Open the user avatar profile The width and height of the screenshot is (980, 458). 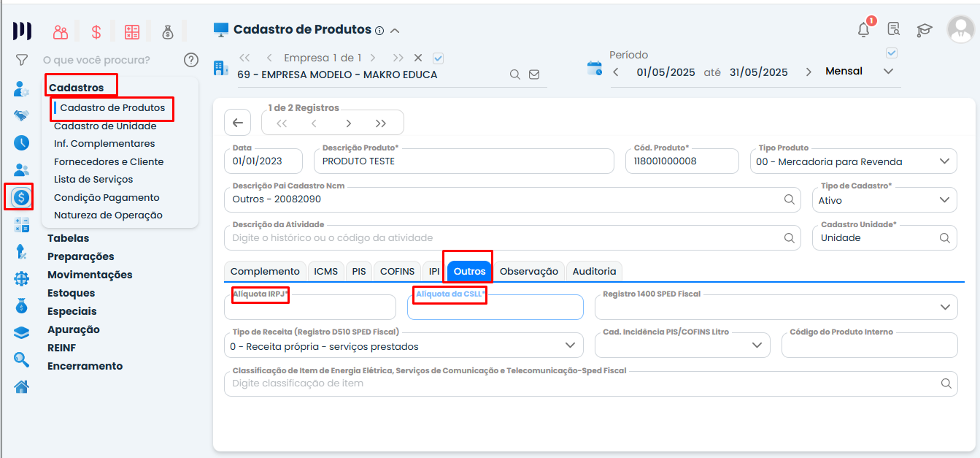(960, 29)
